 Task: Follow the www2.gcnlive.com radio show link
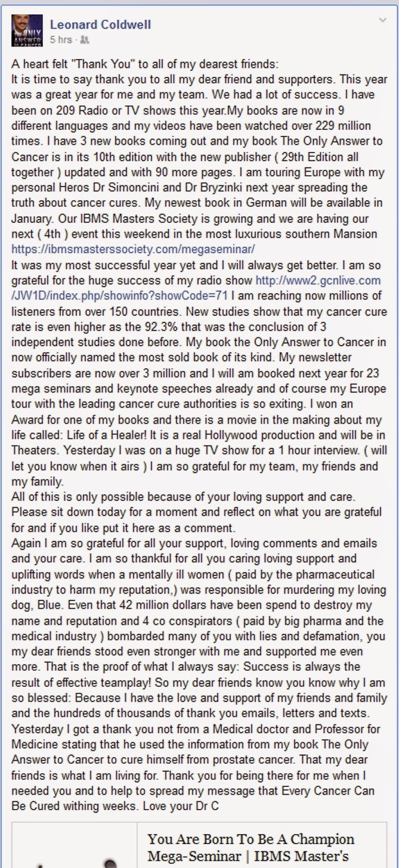[x=318, y=279]
